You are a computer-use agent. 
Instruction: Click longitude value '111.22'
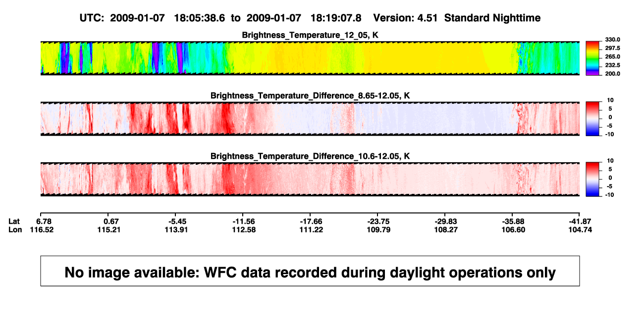coord(310,230)
